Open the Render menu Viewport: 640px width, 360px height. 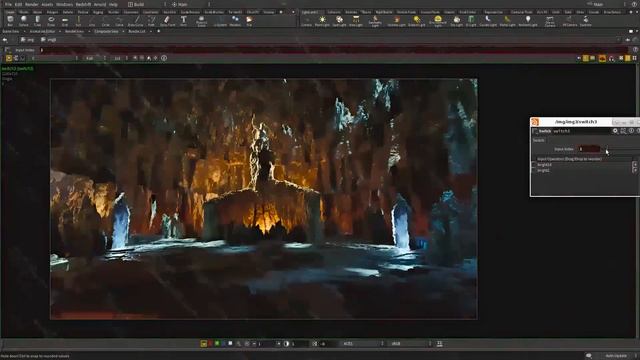(32, 4)
